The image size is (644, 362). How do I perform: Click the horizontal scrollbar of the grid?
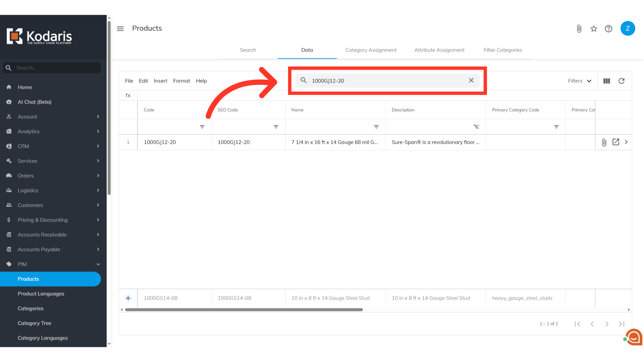point(244,310)
